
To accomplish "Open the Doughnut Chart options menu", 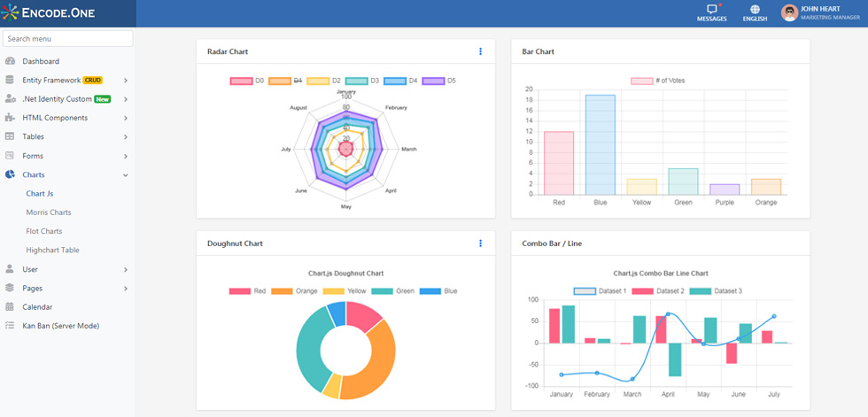I will point(480,243).
